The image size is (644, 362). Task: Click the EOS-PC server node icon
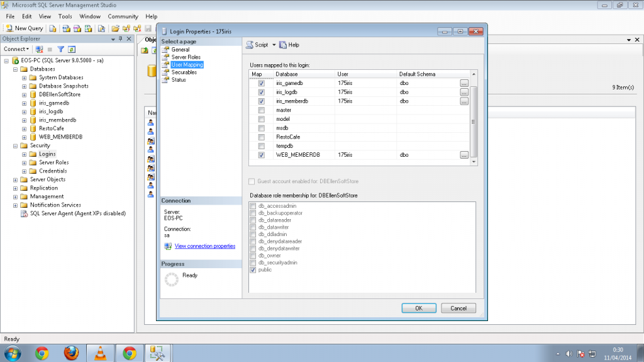pos(16,60)
